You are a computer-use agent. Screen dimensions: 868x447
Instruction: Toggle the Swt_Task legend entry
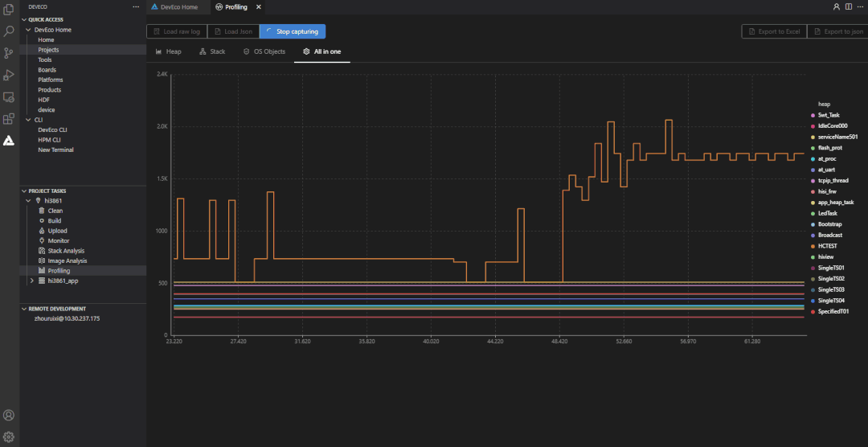point(828,115)
